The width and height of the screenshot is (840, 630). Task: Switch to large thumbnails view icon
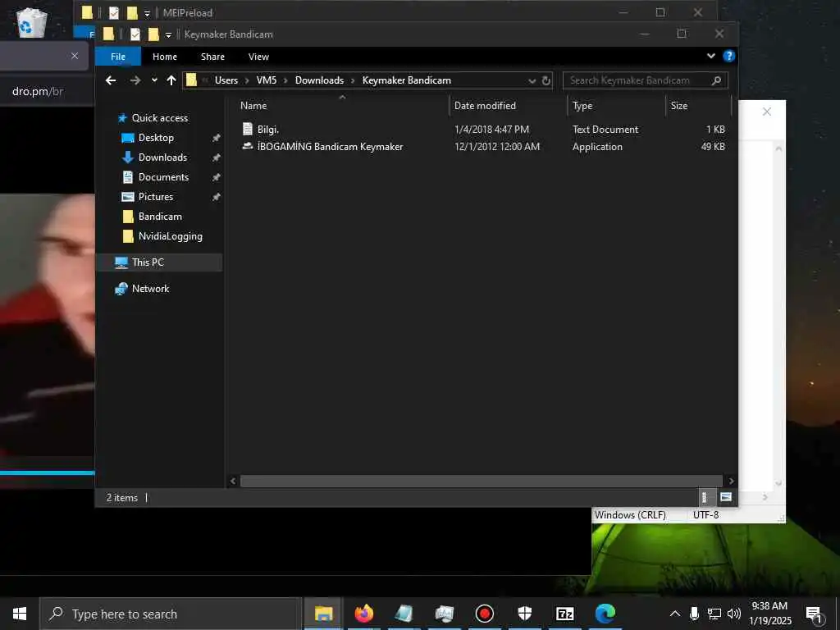[x=726, y=497]
